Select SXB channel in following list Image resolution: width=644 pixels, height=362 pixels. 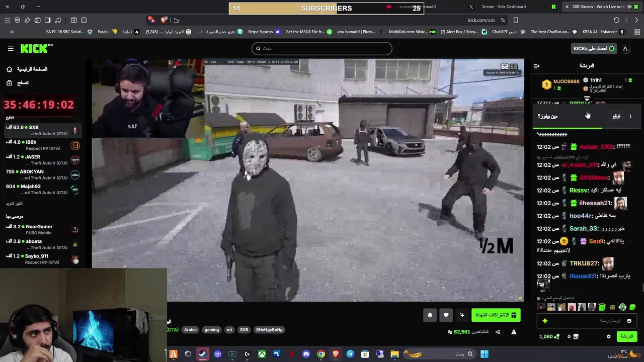tap(43, 130)
